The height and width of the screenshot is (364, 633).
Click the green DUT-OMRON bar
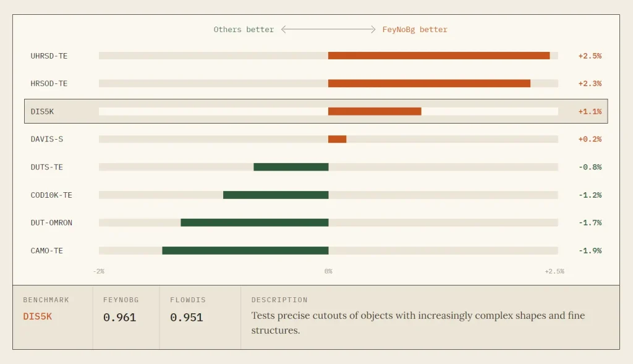[255, 222]
